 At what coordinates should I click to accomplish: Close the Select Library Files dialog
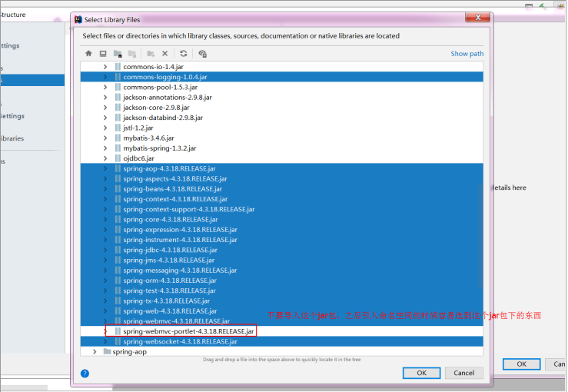[x=478, y=18]
